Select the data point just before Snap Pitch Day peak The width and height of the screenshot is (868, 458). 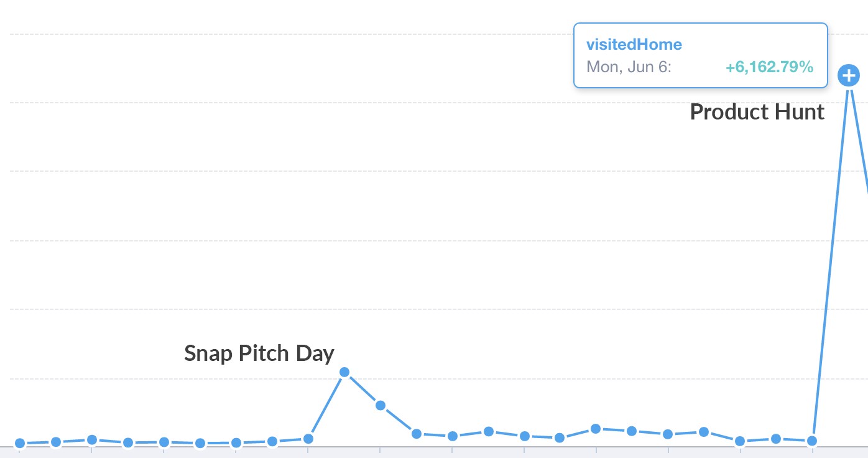click(x=308, y=439)
